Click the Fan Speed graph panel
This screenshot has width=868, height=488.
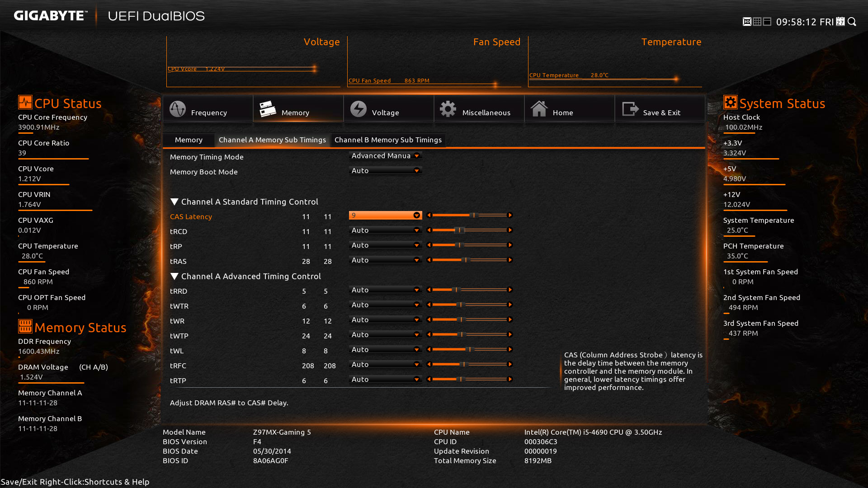pyautogui.click(x=434, y=62)
